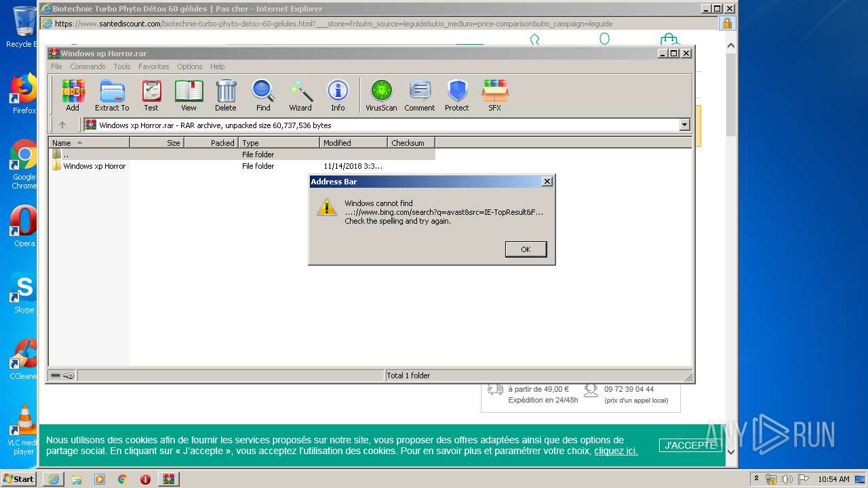Click the Comment toolbar icon
This screenshot has width=868, height=488.
tap(420, 95)
